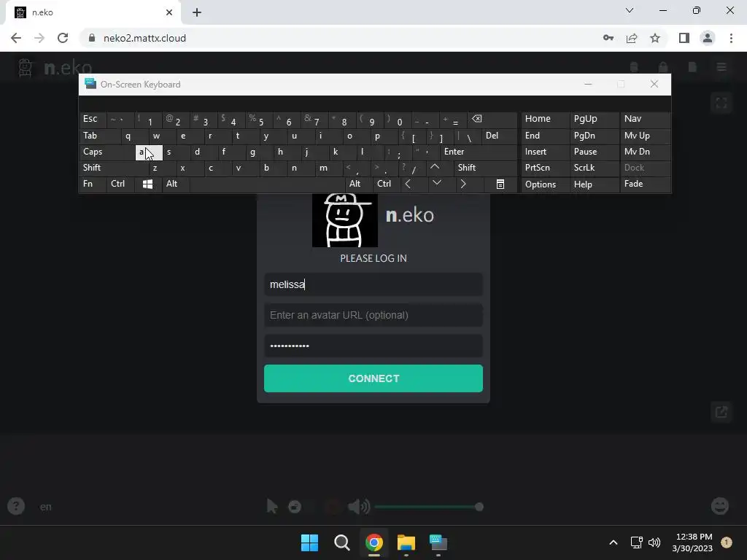Toggle the right Alt key
Viewport: 747px width, 560px height.
tap(358, 184)
